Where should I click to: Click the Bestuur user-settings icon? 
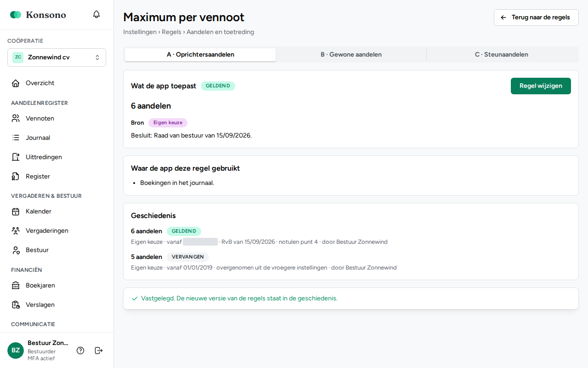16,250
